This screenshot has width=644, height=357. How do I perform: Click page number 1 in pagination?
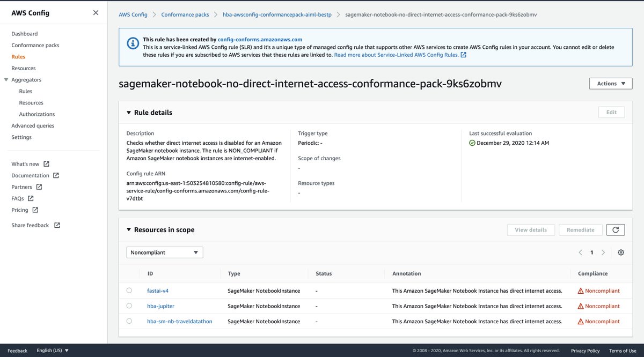(x=591, y=252)
